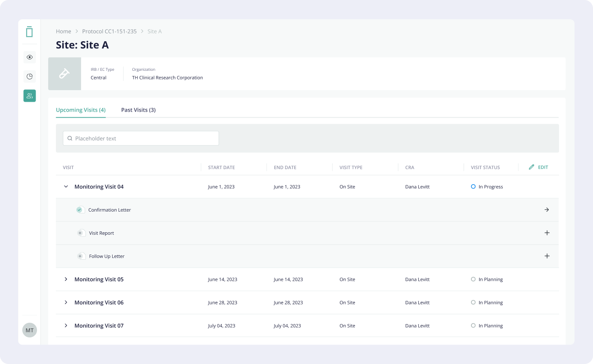Go to Home breadcrumb link
Screen dimensions: 593x364
64,31
